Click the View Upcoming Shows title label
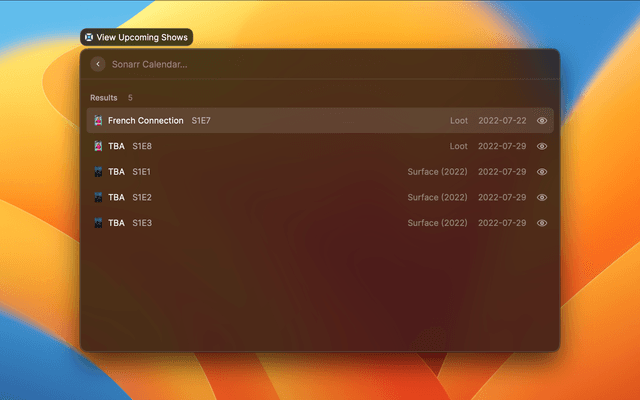The width and height of the screenshot is (640, 400). (140, 37)
